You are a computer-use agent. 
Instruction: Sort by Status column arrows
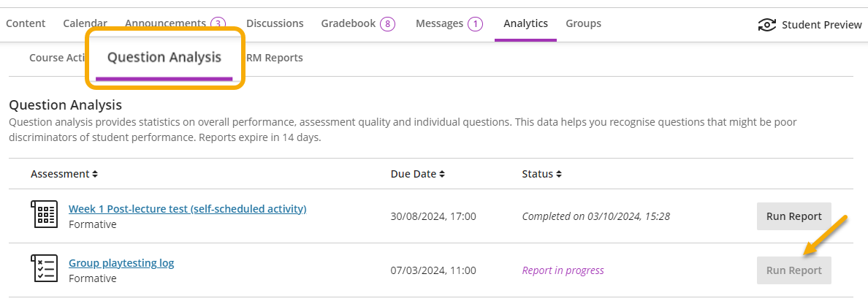(x=558, y=175)
